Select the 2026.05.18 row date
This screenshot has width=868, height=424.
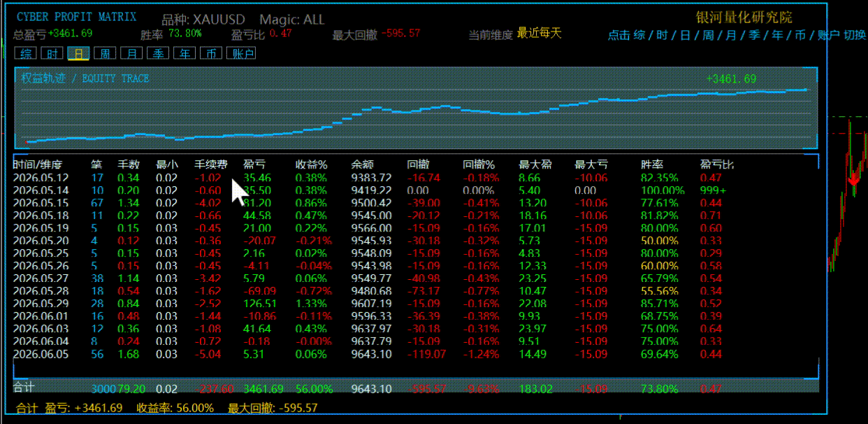point(41,215)
